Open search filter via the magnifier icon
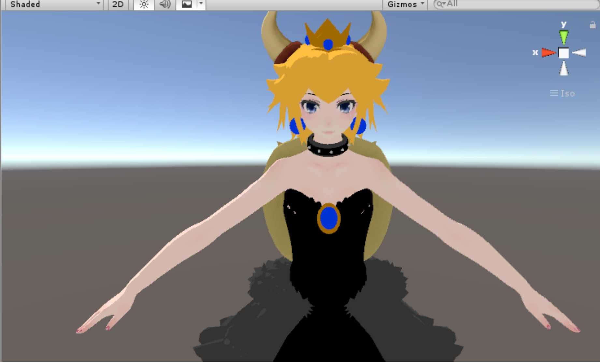Viewport: 600px width, 364px height. click(440, 4)
